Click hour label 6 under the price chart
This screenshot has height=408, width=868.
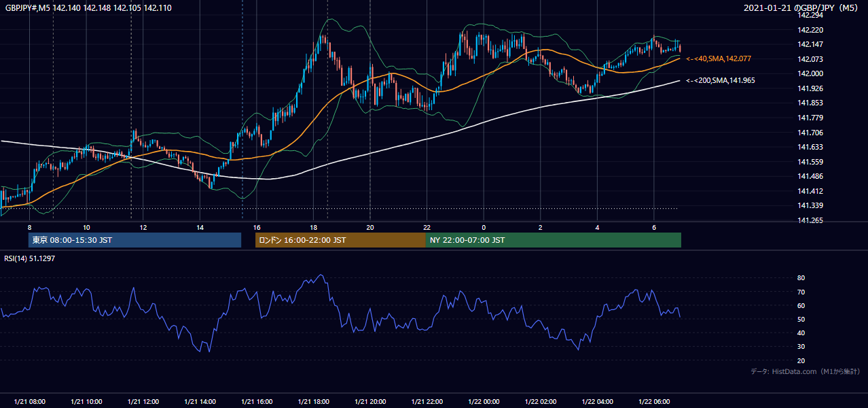coord(653,228)
